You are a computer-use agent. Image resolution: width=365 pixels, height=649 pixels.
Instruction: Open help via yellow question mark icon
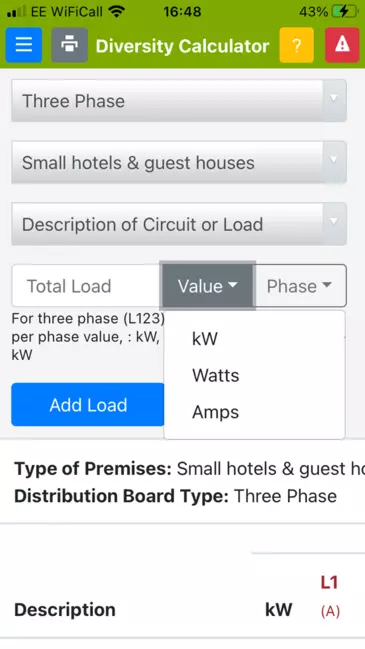[x=297, y=45]
